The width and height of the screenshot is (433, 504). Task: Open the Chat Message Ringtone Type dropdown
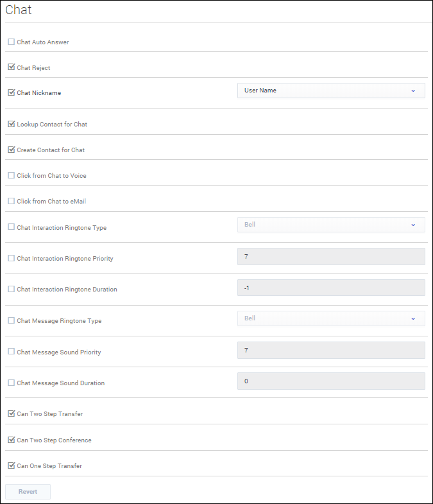pyautogui.click(x=330, y=318)
